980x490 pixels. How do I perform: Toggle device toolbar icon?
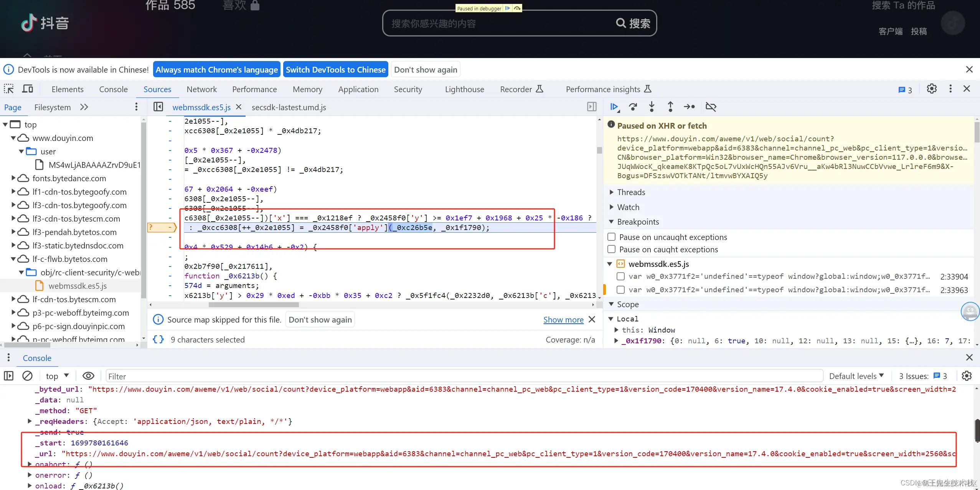[x=28, y=89]
